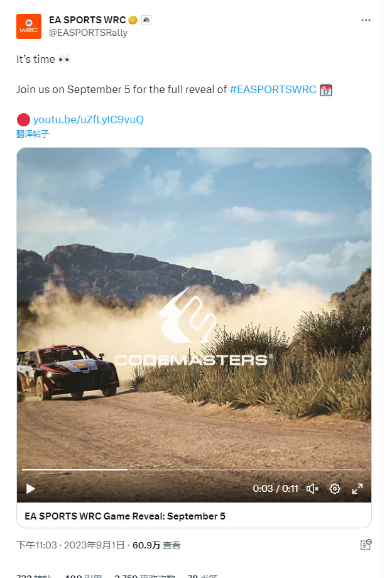Open the #EASPORTSWRC hashtag

click(x=273, y=89)
